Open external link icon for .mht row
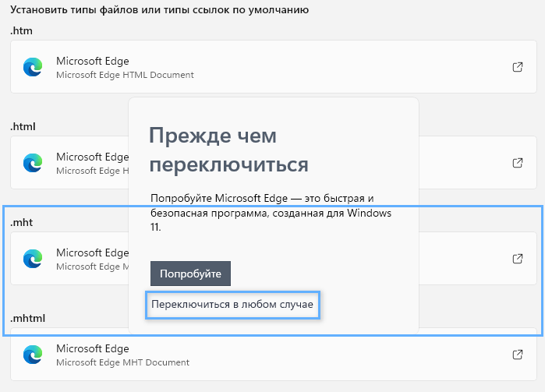This screenshot has height=392, width=545. point(518,259)
